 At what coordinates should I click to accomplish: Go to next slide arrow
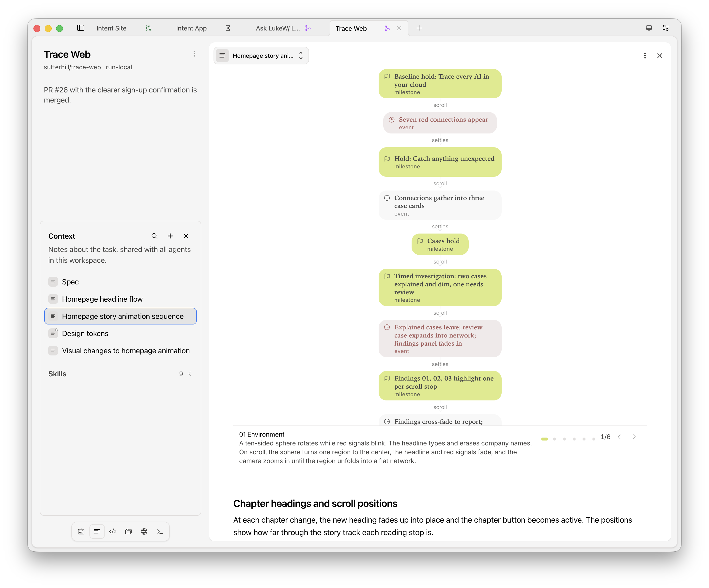click(x=634, y=437)
